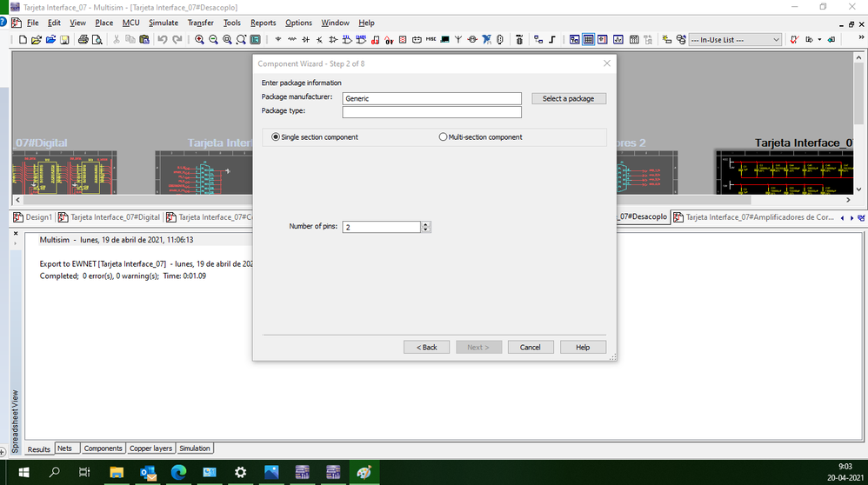The height and width of the screenshot is (485, 868).
Task: Increase the number of pins with the up arrow
Action: click(x=425, y=224)
